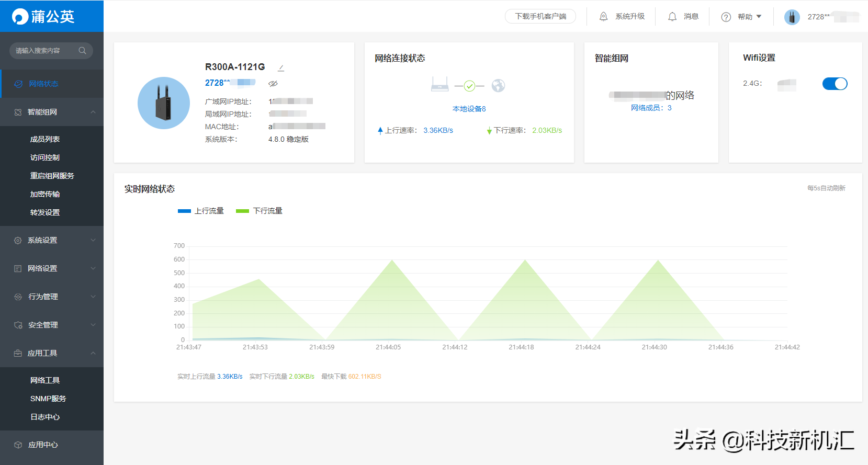Expand the 系统设置 section arrow
Viewport: 868px width, 465px height.
tap(93, 240)
